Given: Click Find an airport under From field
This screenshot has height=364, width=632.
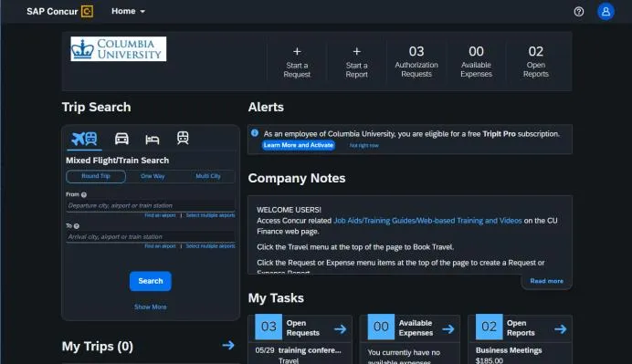Looking at the screenshot, I should (160, 215).
